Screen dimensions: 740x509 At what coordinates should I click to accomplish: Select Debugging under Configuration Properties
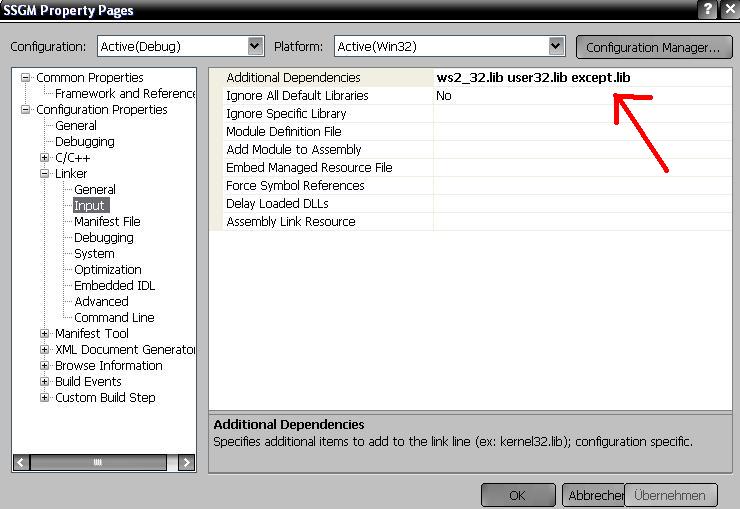(x=84, y=142)
